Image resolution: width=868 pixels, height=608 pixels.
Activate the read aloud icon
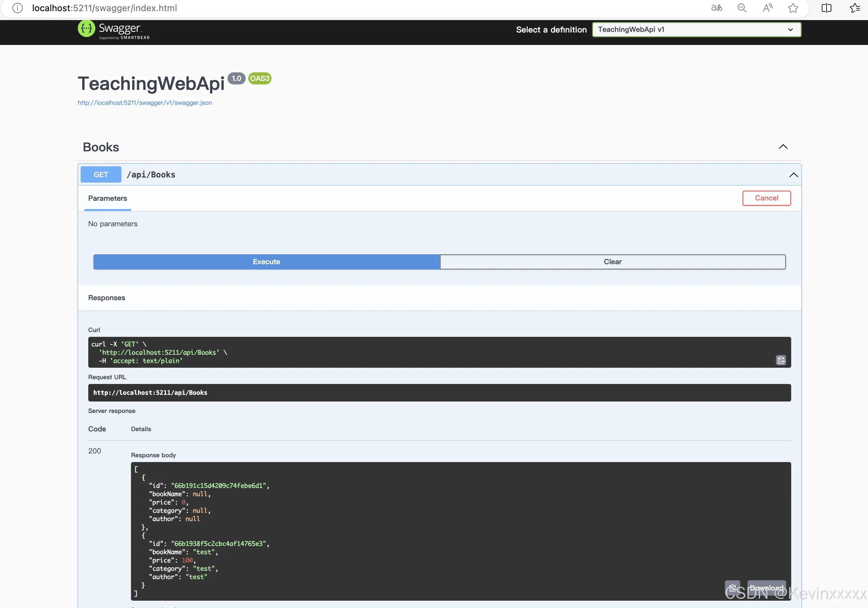(767, 8)
